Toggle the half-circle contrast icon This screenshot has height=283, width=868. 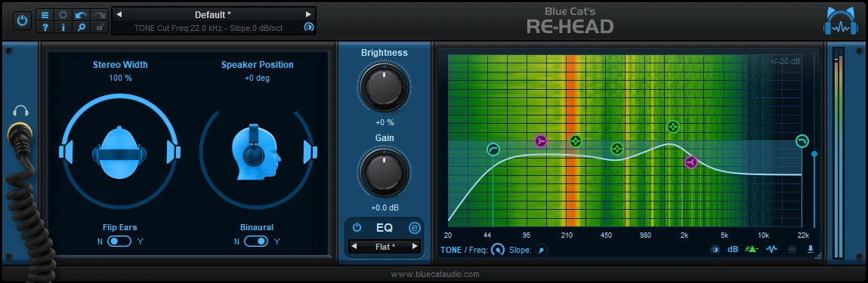tap(715, 249)
